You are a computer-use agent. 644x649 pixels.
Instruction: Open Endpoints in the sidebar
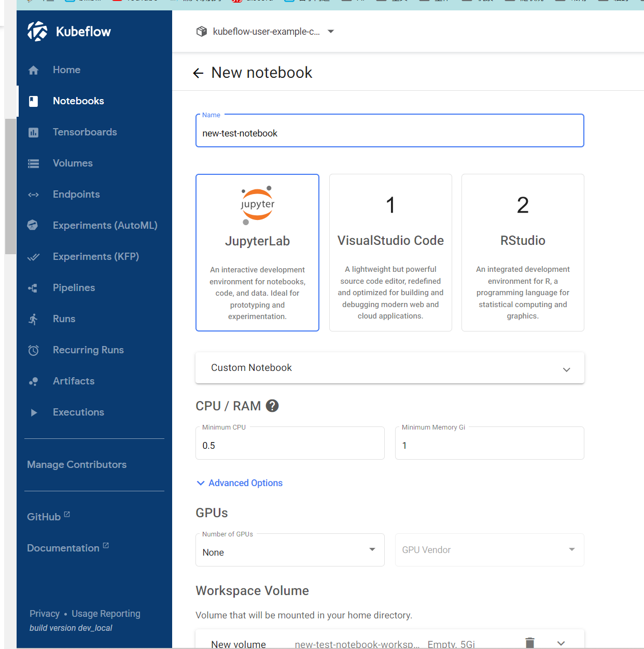[94, 195]
